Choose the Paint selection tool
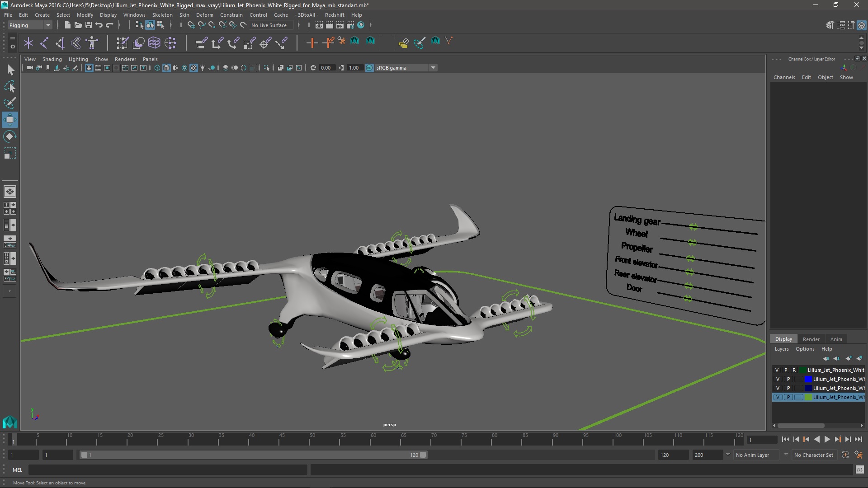868x488 pixels. coord(9,103)
